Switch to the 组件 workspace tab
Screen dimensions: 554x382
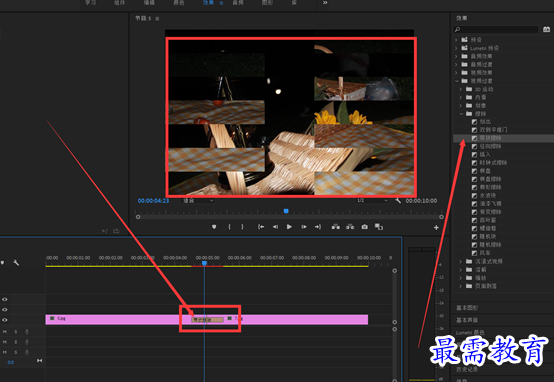[x=120, y=2]
